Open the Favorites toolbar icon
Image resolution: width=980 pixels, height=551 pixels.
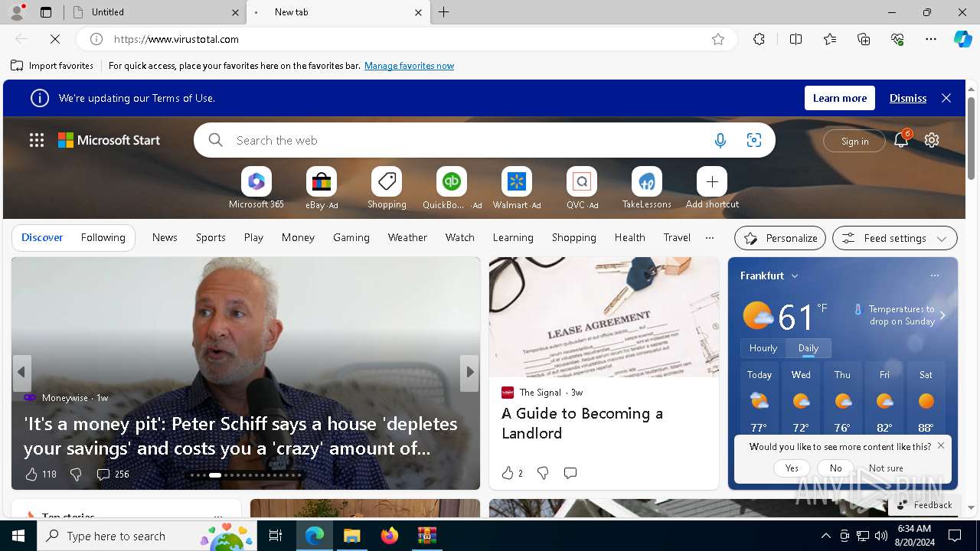(x=830, y=39)
